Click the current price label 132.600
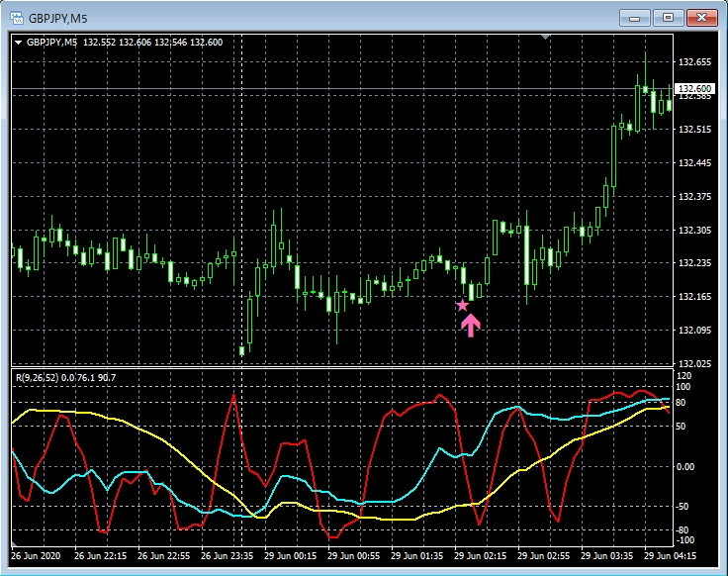Screen dimensions: 728x576 pos(695,89)
